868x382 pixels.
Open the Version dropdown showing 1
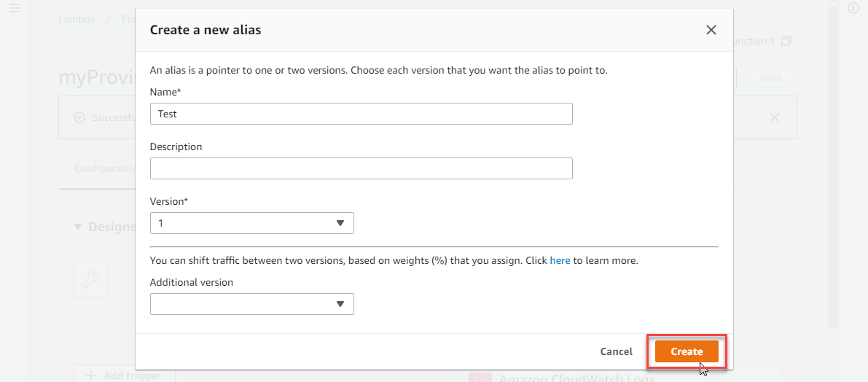(x=251, y=223)
